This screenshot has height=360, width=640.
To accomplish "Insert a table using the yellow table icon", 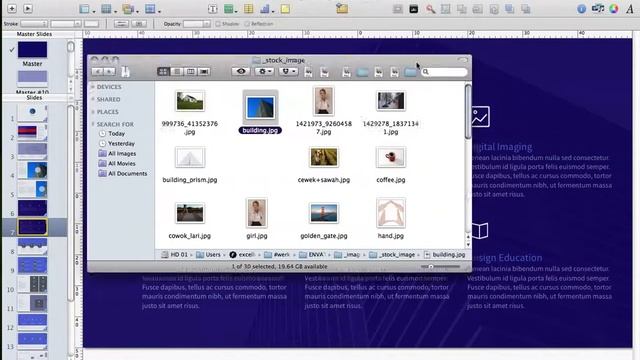I will tap(248, 9).
